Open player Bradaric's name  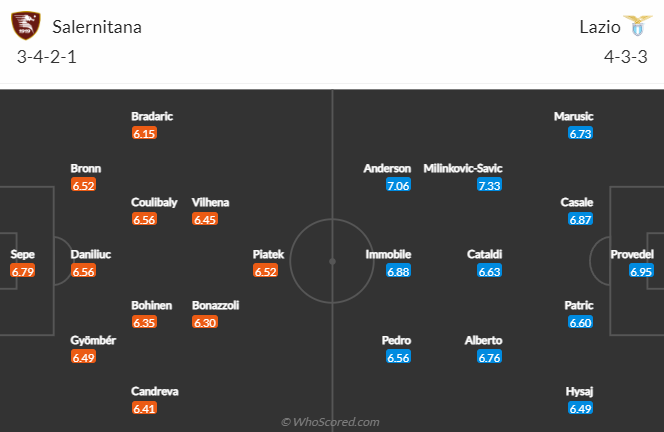(152, 116)
